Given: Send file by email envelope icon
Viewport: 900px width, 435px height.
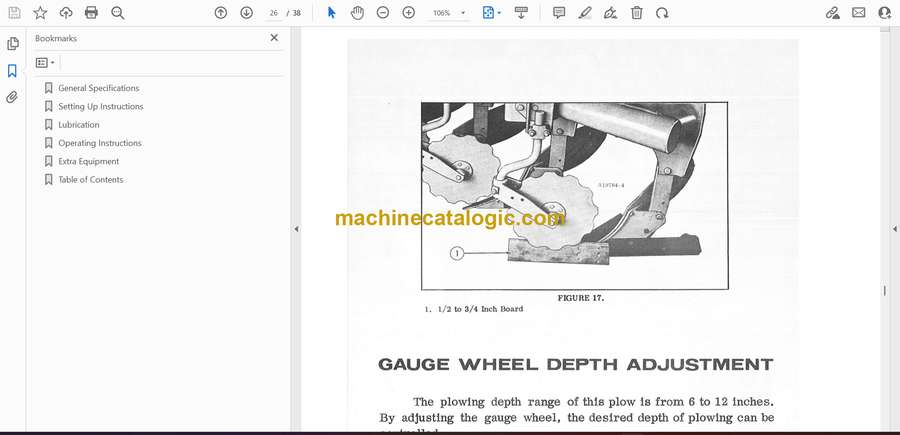Looking at the screenshot, I should (x=859, y=13).
